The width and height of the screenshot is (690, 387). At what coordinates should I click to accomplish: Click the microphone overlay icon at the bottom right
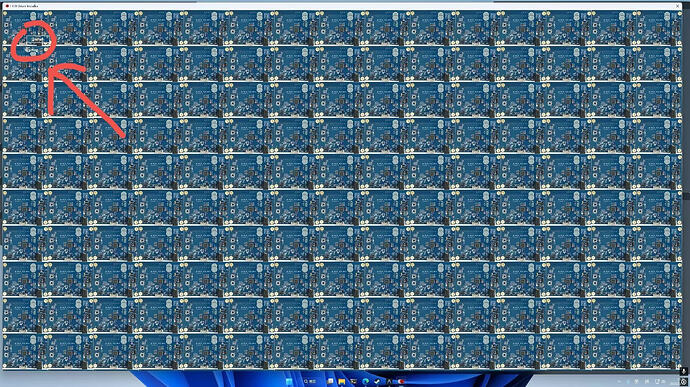[x=683, y=372]
